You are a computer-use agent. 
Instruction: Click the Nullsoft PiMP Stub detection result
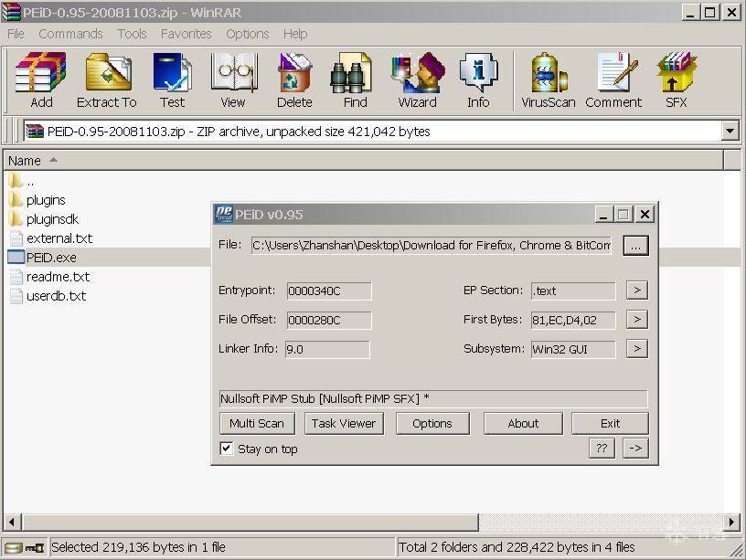(433, 398)
